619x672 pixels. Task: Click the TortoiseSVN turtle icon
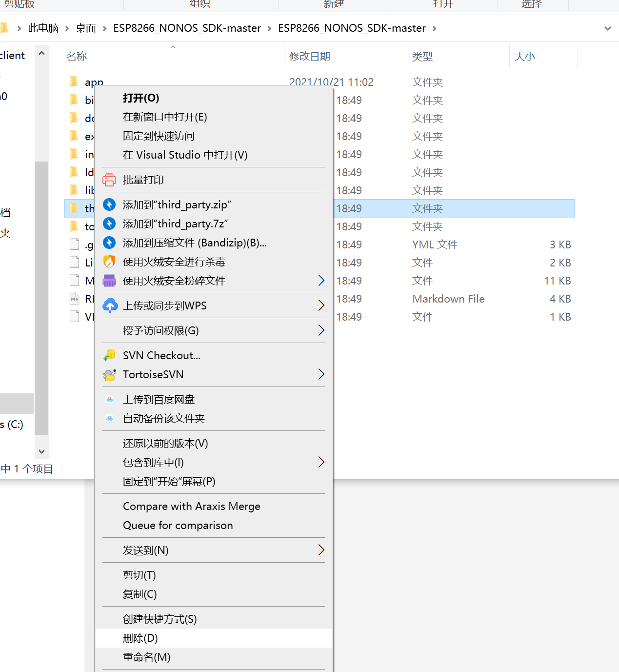[109, 374]
